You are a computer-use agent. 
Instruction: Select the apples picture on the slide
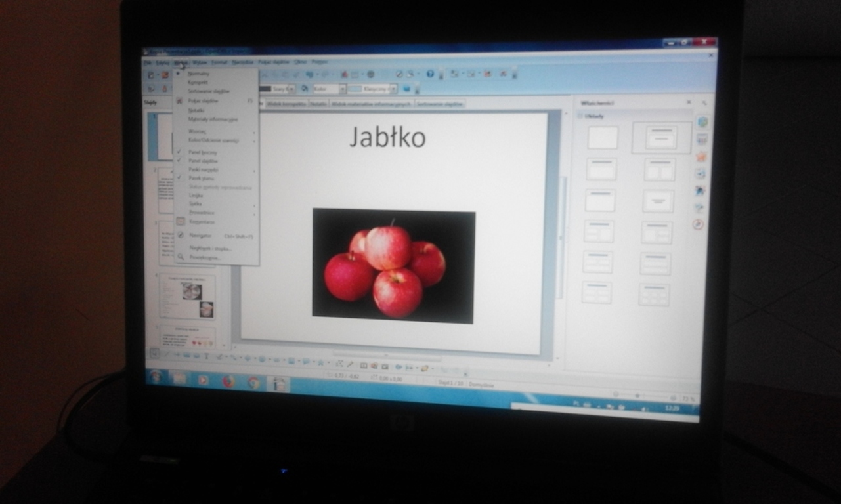pyautogui.click(x=393, y=266)
